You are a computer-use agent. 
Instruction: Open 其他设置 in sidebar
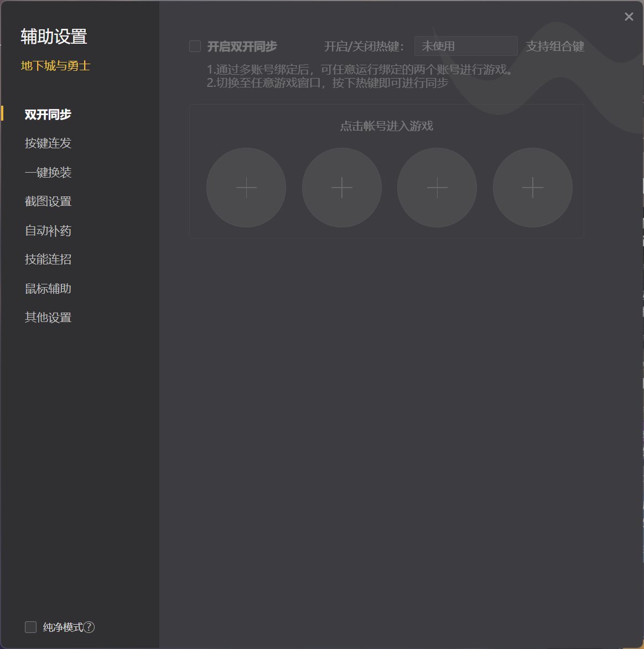48,318
